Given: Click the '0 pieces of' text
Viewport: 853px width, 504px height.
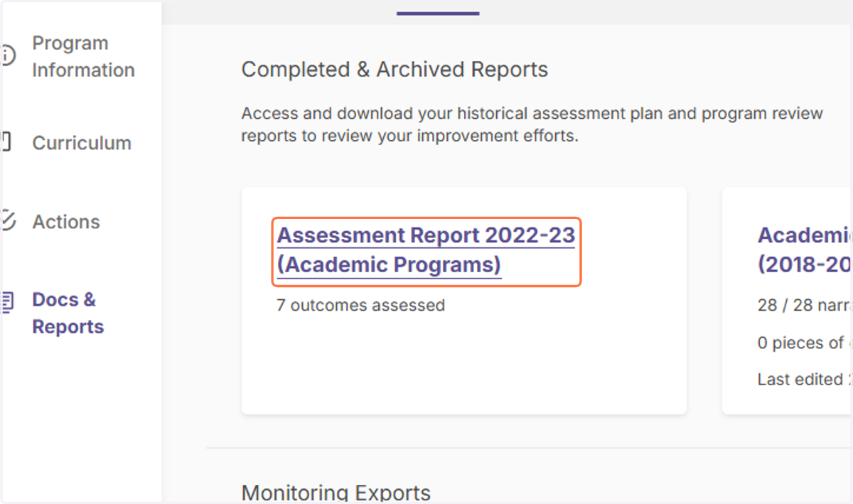Looking at the screenshot, I should click(804, 343).
